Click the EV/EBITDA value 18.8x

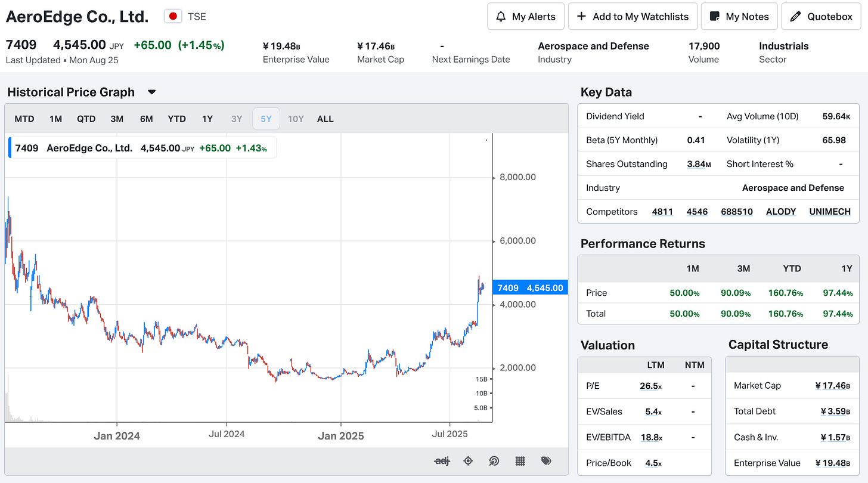tap(651, 437)
